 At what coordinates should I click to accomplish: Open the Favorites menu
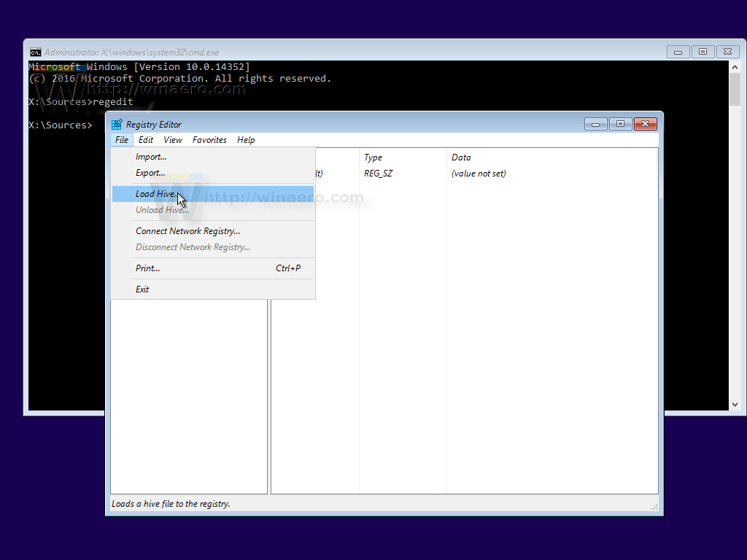(x=209, y=139)
